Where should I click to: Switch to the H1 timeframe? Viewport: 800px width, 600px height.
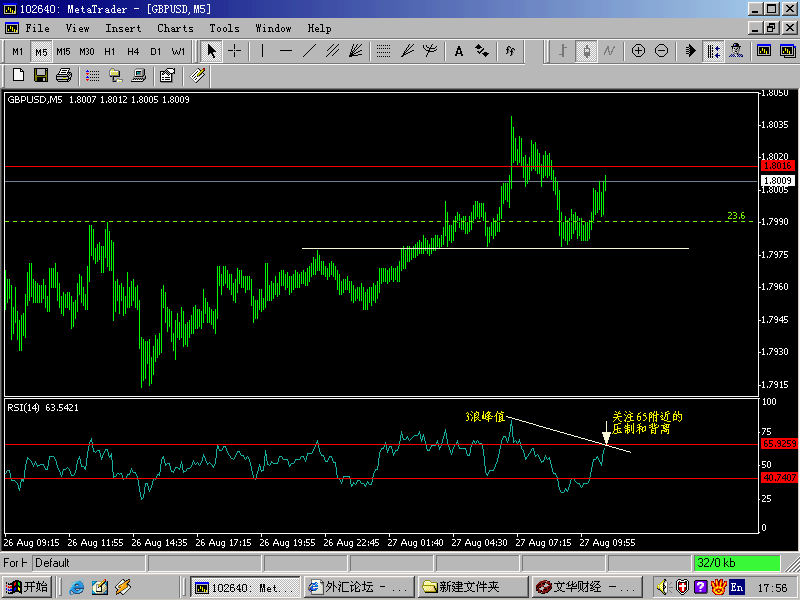(110, 52)
